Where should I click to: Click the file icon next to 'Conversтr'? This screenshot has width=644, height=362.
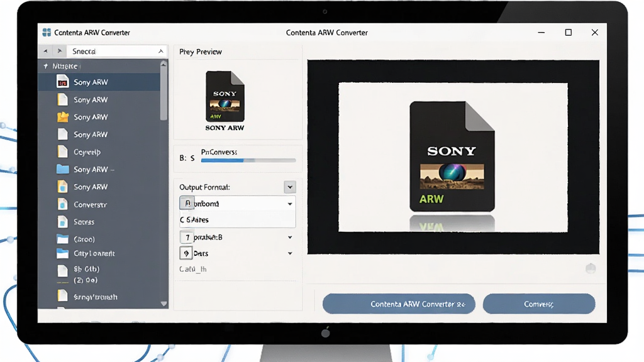[62, 204]
